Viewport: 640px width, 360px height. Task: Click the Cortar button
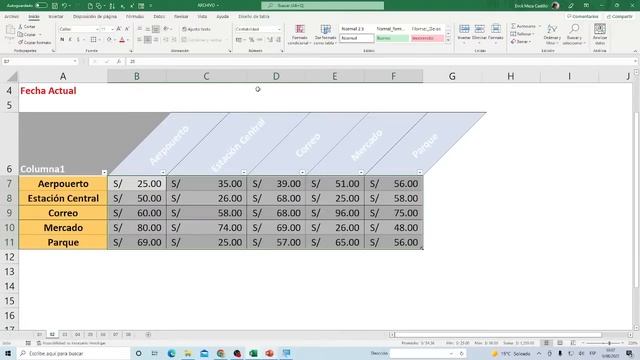click(x=27, y=27)
